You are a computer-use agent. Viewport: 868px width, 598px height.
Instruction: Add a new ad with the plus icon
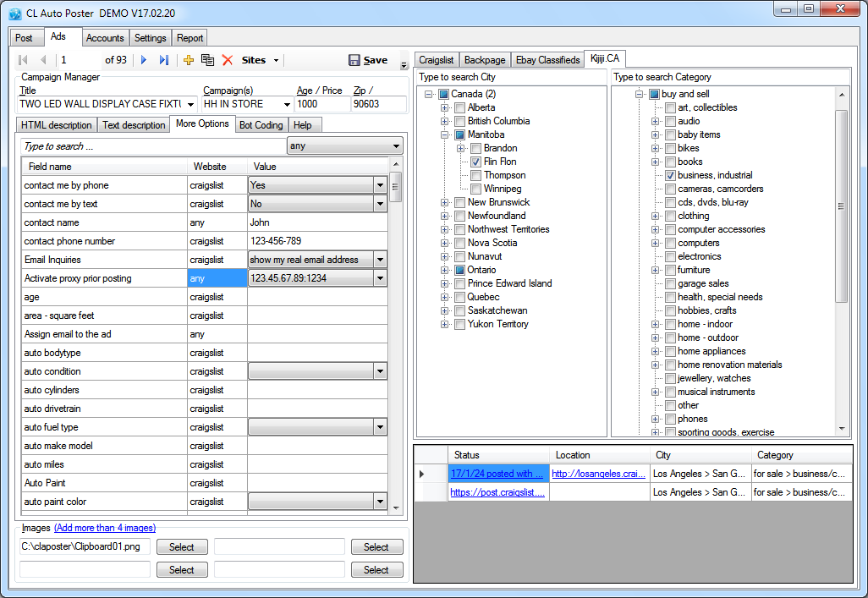pos(188,60)
